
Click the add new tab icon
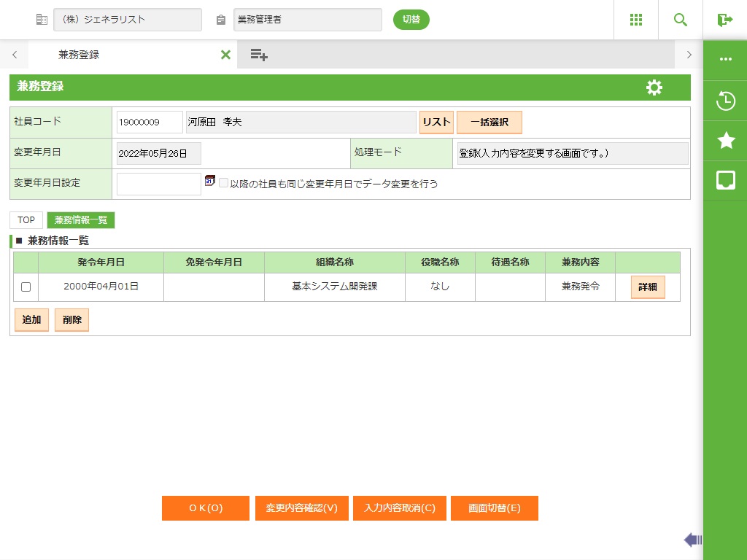coord(258,55)
